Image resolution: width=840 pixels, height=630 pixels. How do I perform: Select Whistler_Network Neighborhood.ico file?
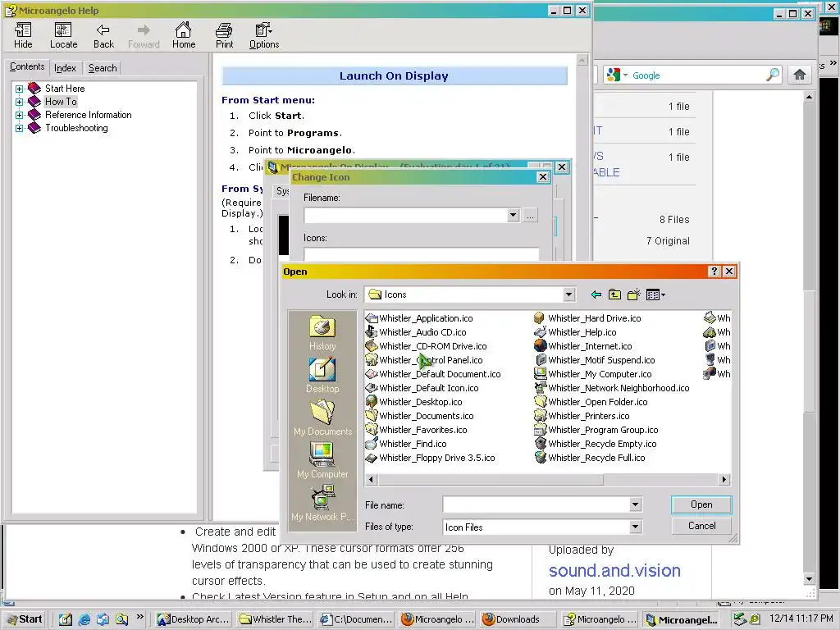(612, 388)
